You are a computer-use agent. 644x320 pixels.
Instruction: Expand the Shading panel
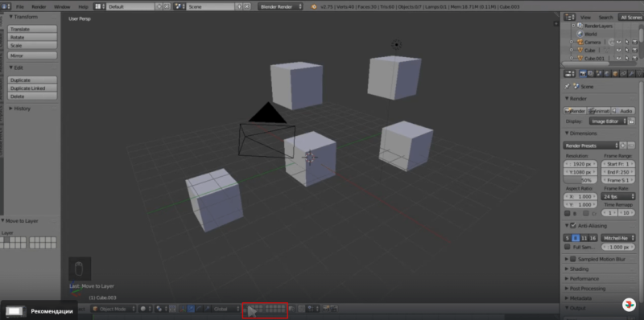click(x=578, y=269)
